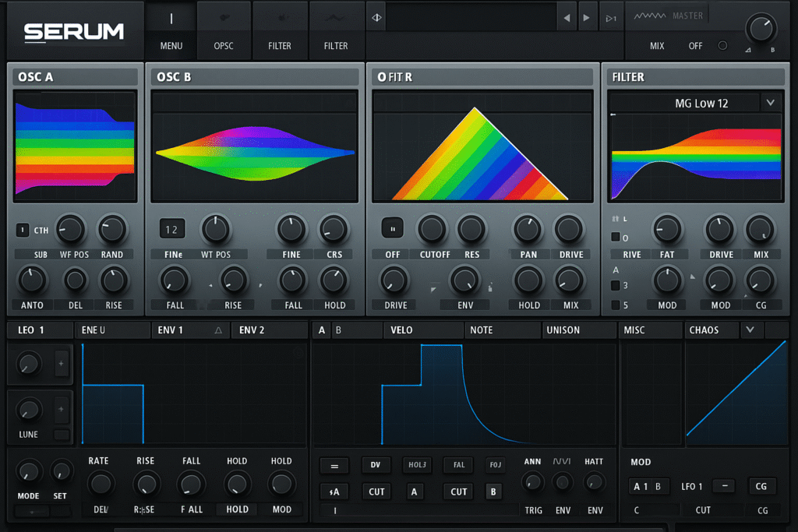
Task: Click the CG button in the MOD section
Action: tap(761, 486)
